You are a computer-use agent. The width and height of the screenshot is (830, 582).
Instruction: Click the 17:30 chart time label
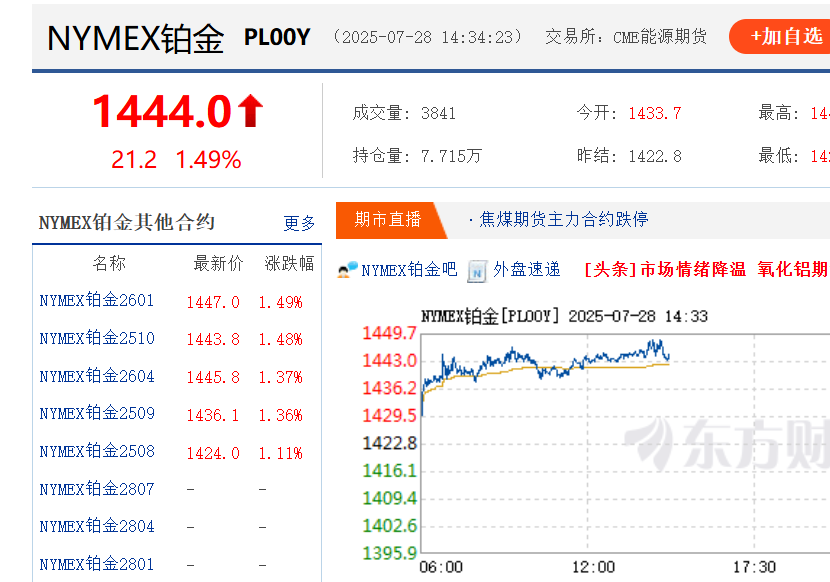pyautogui.click(x=754, y=568)
